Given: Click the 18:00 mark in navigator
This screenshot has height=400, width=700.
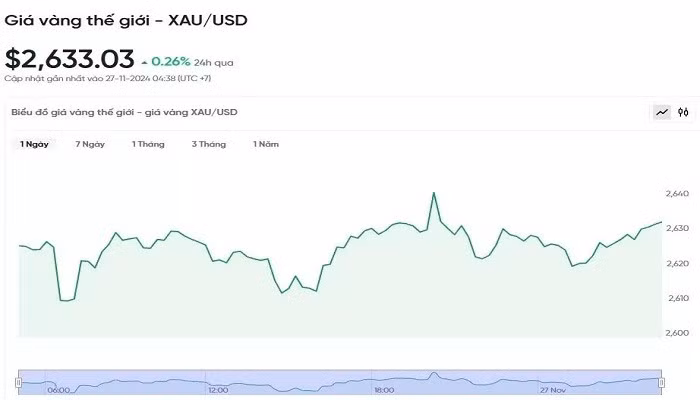Looking at the screenshot, I should coord(382,389).
